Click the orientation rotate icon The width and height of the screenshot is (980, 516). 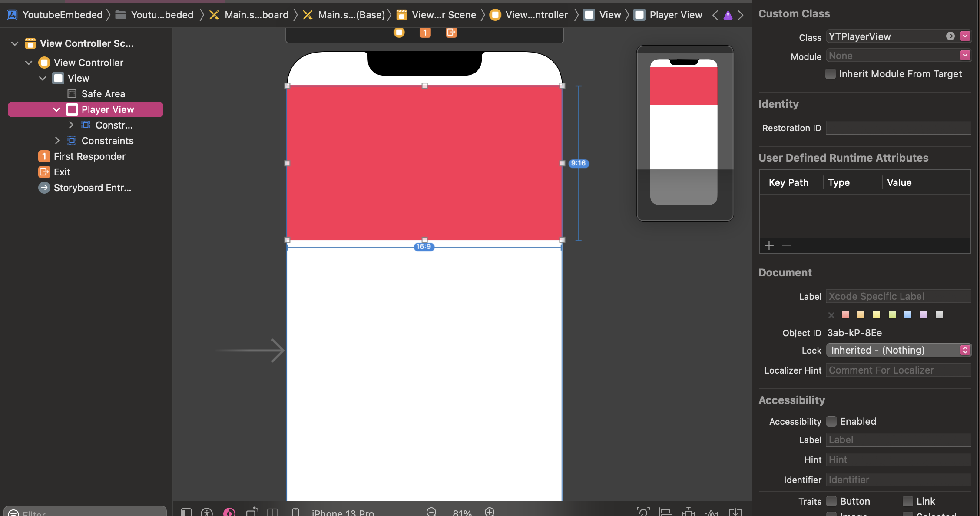[252, 513]
